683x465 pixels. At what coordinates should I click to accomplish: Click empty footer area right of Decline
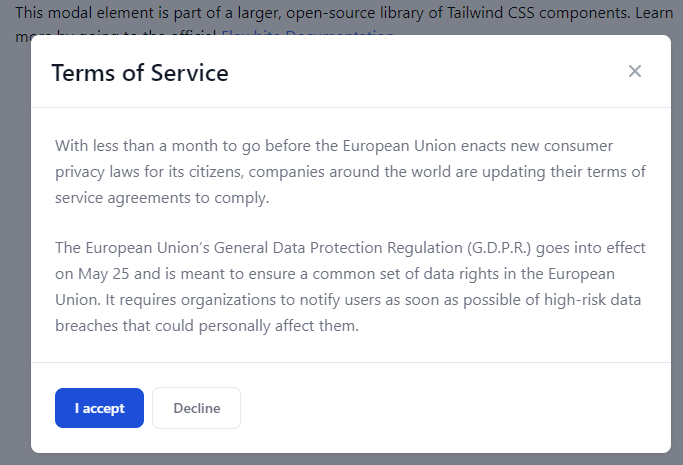coord(453,408)
